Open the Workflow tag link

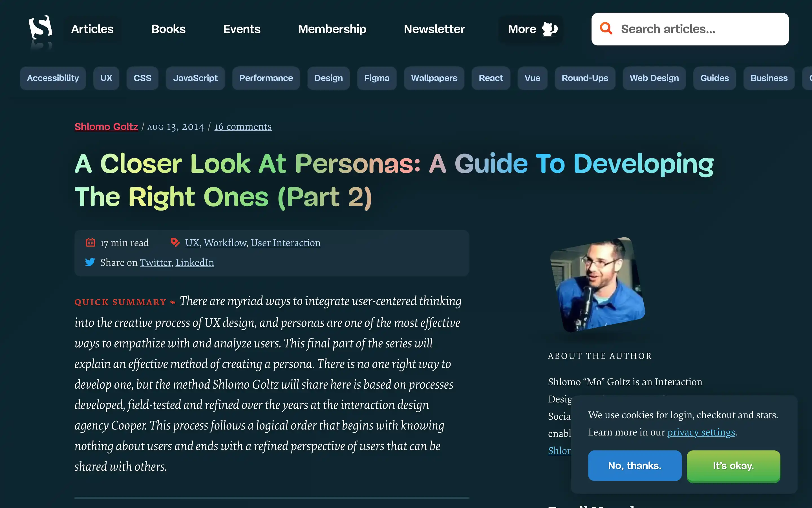pyautogui.click(x=225, y=243)
